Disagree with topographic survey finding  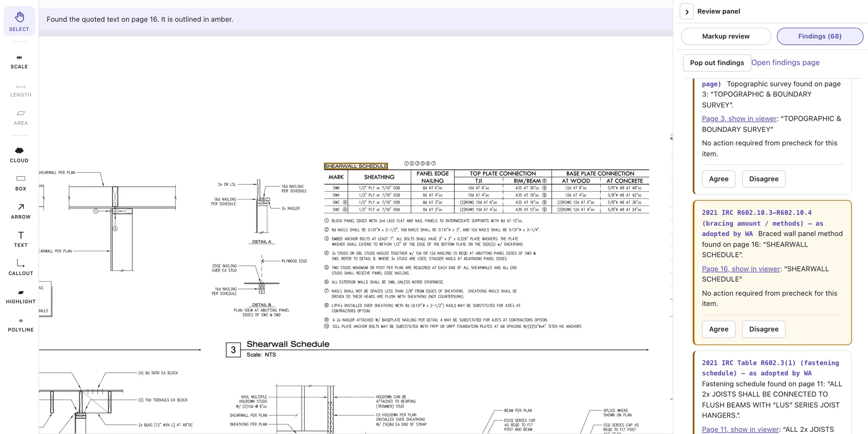[763, 179]
